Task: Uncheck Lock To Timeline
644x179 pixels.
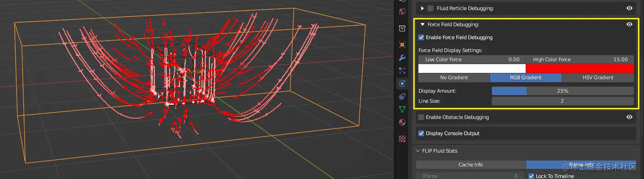Action: click(531, 176)
